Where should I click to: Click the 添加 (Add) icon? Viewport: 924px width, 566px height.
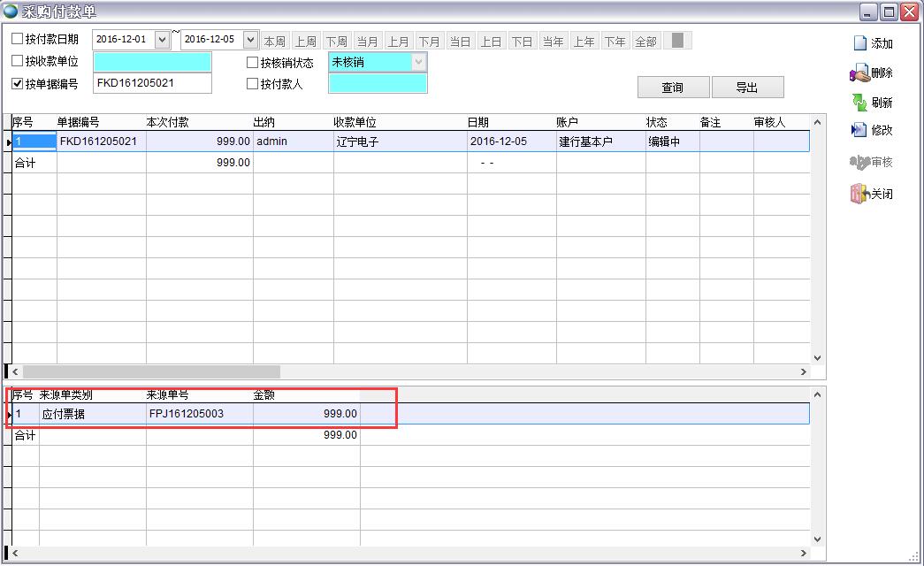click(859, 43)
